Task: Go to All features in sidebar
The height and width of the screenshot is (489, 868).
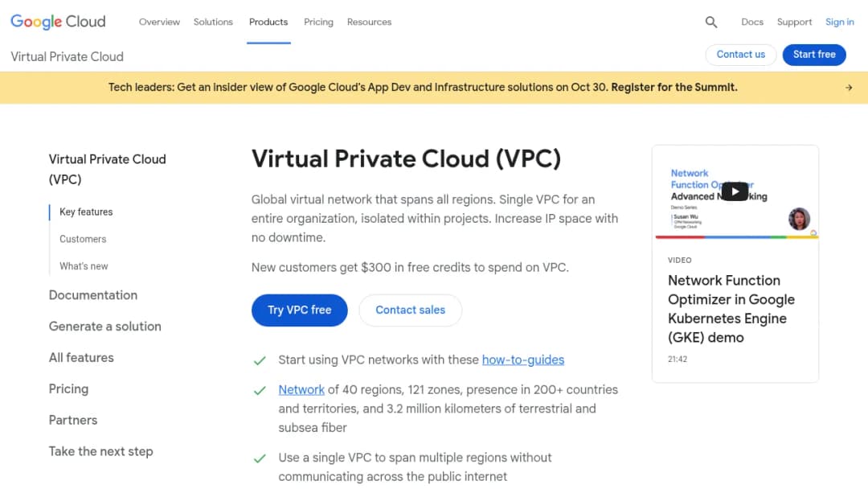Action: pyautogui.click(x=81, y=358)
